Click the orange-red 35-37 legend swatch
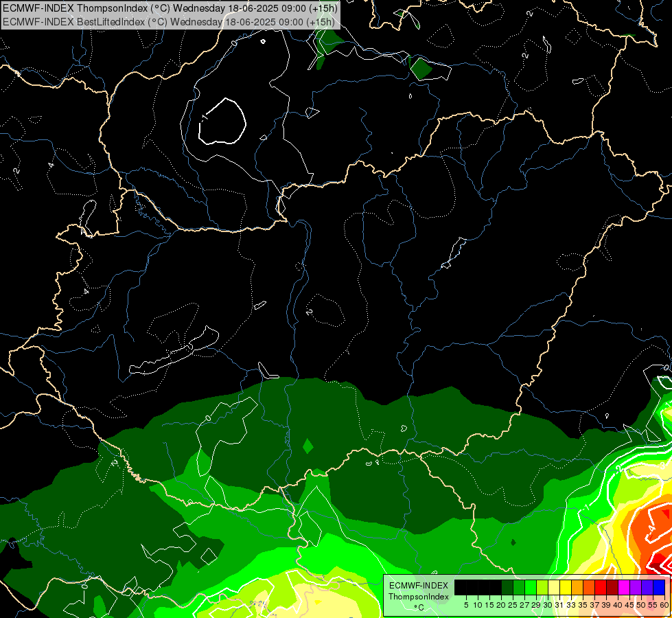 click(x=589, y=587)
